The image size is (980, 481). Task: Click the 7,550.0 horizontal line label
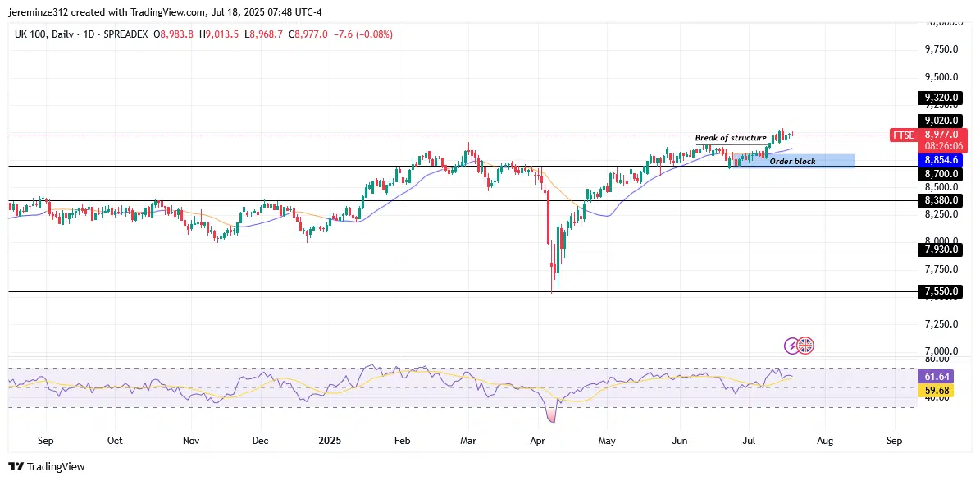coord(941,291)
